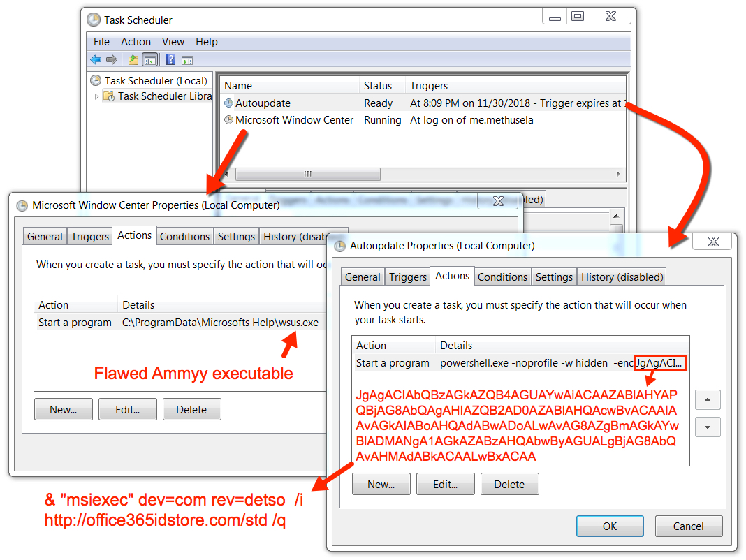Click the Back arrow toolbar icon
Screen dimensions: 746x560
[x=96, y=59]
